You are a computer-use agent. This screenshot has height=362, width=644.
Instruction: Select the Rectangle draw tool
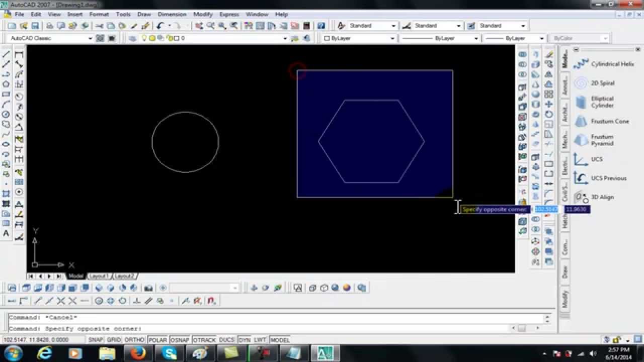pyautogui.click(x=7, y=94)
